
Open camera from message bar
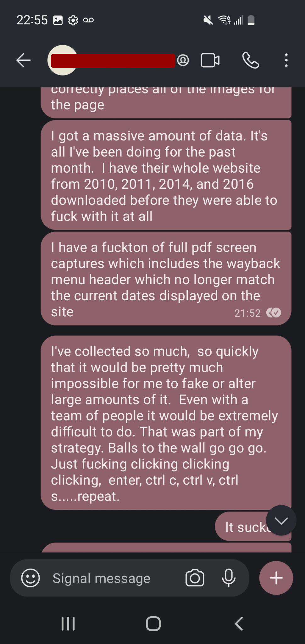click(x=195, y=578)
